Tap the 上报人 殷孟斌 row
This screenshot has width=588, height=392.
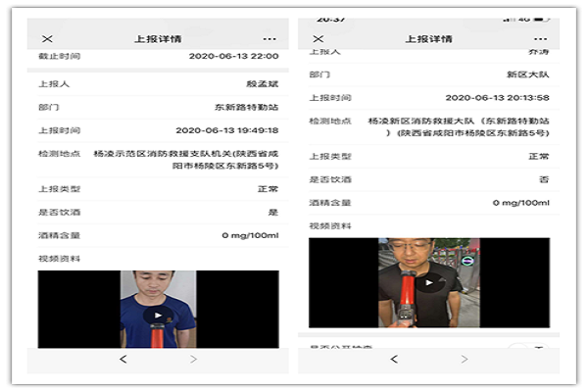[157, 84]
